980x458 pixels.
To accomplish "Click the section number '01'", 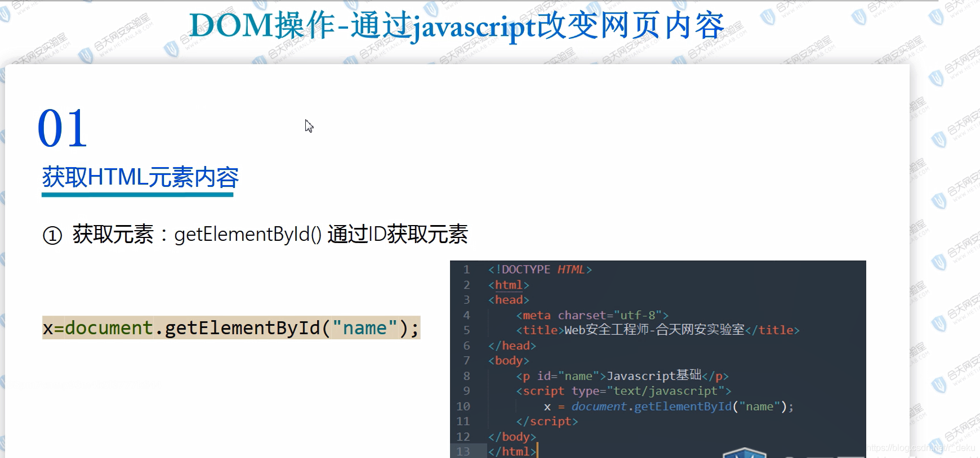I will tap(63, 129).
